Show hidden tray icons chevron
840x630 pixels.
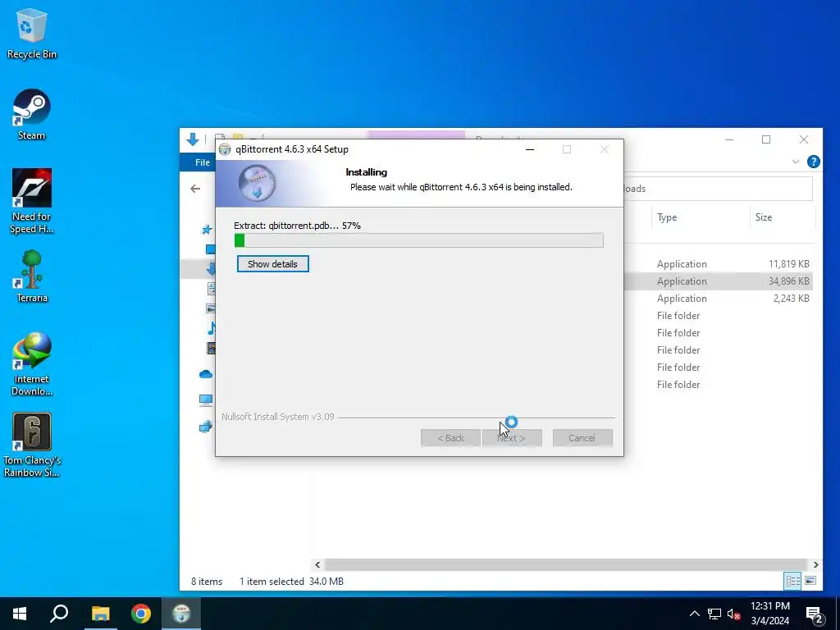click(694, 614)
